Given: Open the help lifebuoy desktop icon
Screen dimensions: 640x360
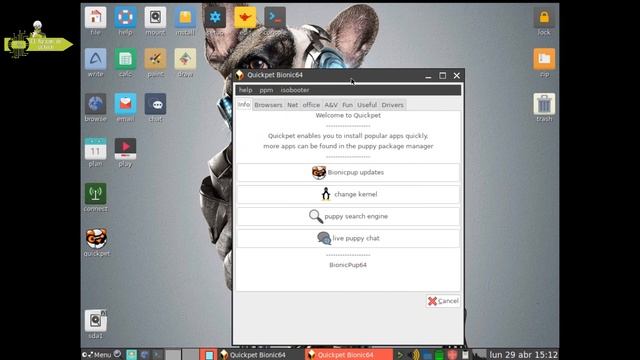Looking at the screenshot, I should tap(125, 17).
